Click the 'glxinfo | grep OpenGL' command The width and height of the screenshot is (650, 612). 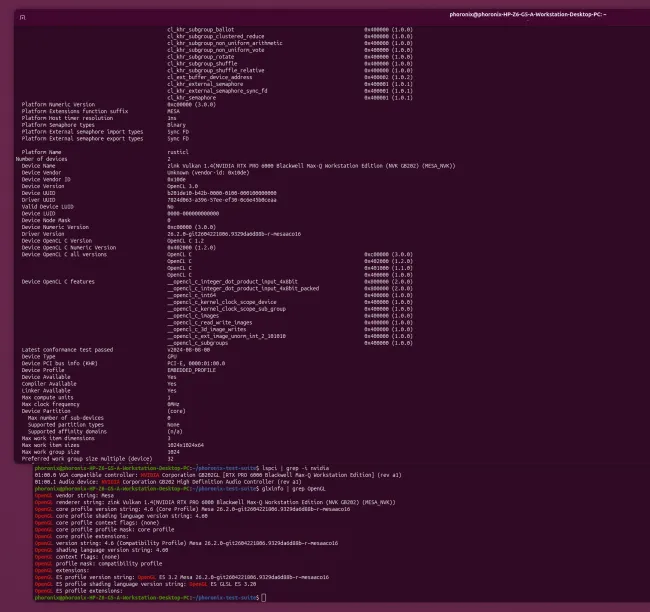(293, 489)
